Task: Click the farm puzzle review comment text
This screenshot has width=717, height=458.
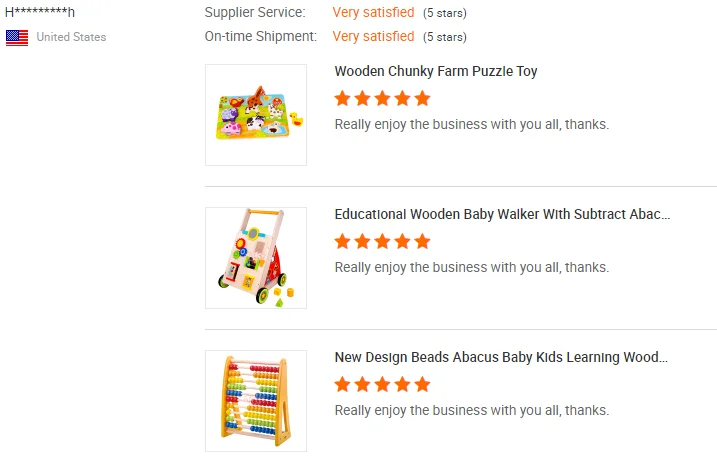Action: [x=471, y=124]
